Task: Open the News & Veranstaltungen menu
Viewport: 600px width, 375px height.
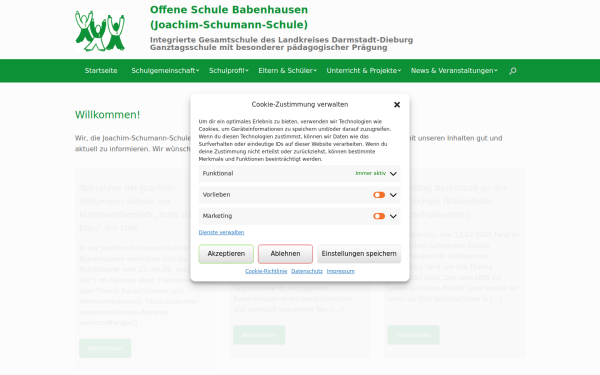Action: (x=454, y=71)
